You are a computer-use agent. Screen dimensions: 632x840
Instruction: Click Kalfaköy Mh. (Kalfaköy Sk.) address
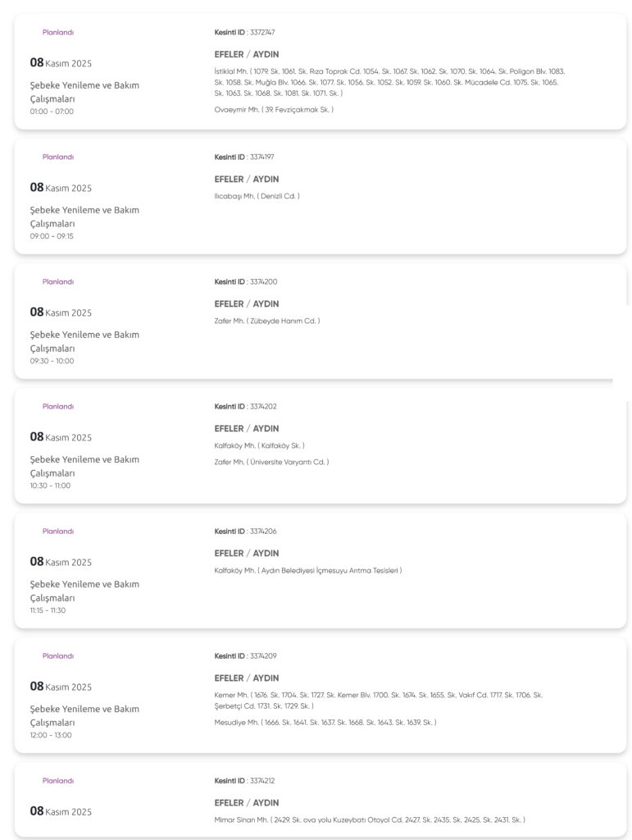pyautogui.click(x=259, y=446)
